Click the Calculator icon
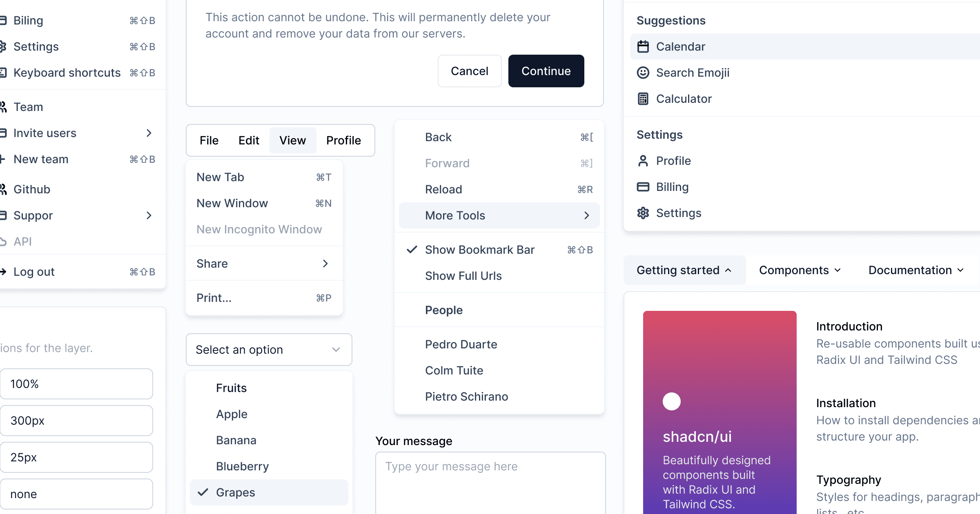The width and height of the screenshot is (980, 514). click(643, 99)
